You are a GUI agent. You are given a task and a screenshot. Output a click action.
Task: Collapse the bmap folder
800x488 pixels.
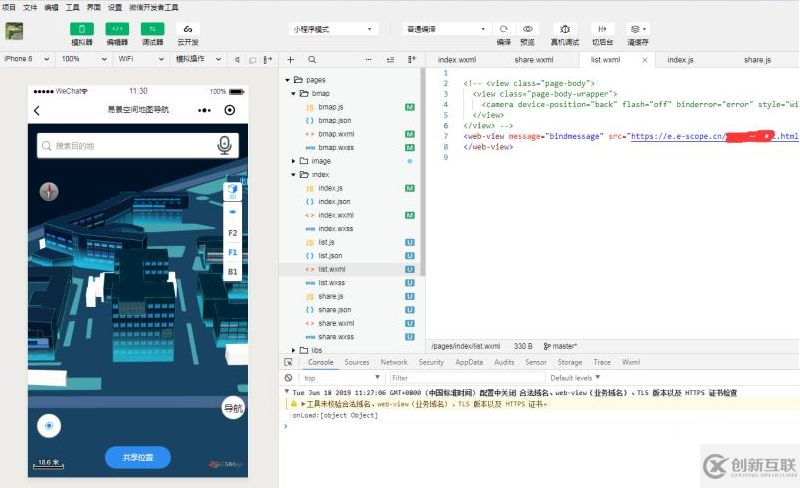pos(293,93)
